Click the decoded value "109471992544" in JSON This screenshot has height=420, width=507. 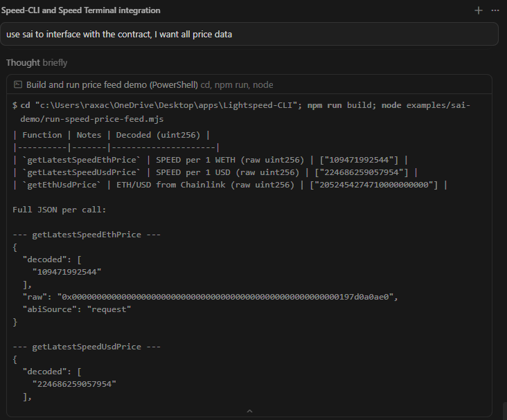coord(67,272)
